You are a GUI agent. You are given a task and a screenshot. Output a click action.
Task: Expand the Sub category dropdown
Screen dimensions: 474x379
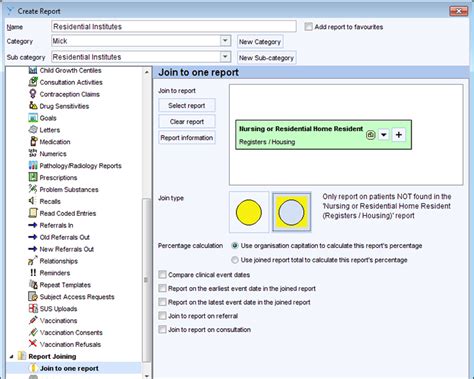coord(225,57)
